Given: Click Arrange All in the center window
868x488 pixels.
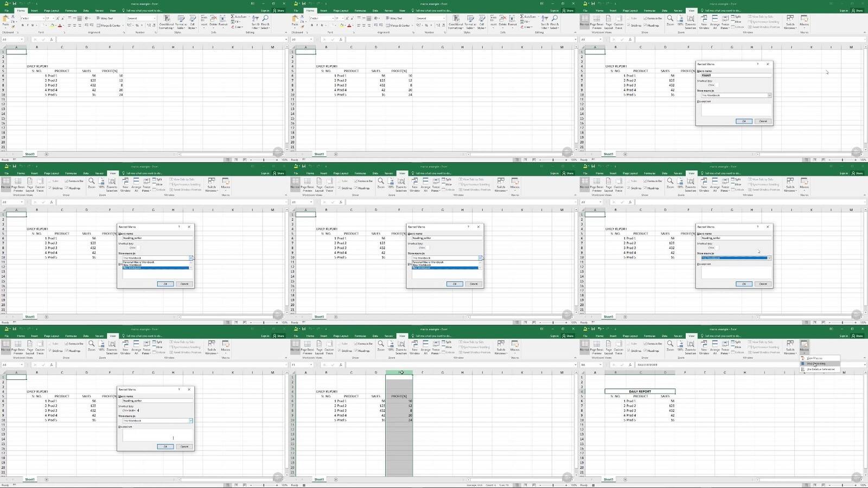Looking at the screenshot, I should (x=425, y=185).
